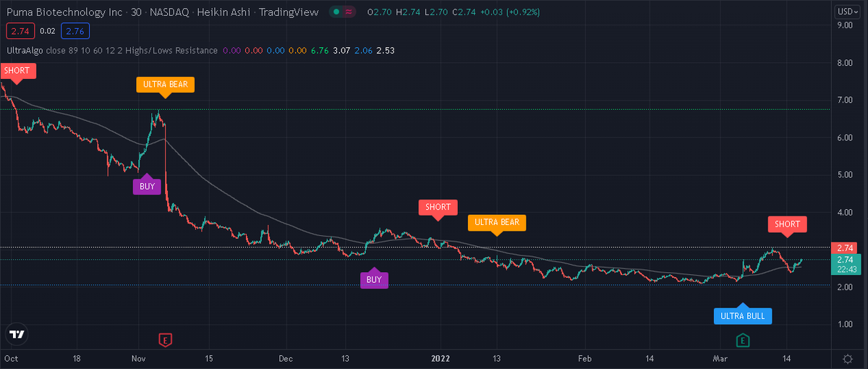
Task: Open the USD currency dropdown
Action: coord(847,12)
